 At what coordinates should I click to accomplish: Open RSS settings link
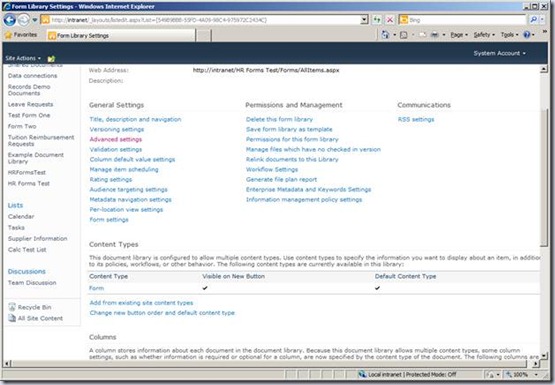click(416, 119)
